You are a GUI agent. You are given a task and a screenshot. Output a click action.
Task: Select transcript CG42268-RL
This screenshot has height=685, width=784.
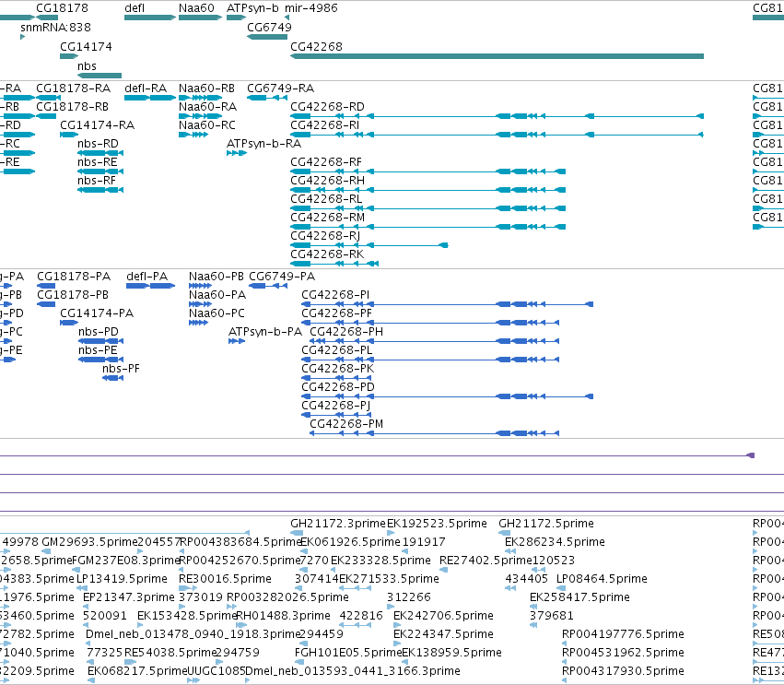428,208
